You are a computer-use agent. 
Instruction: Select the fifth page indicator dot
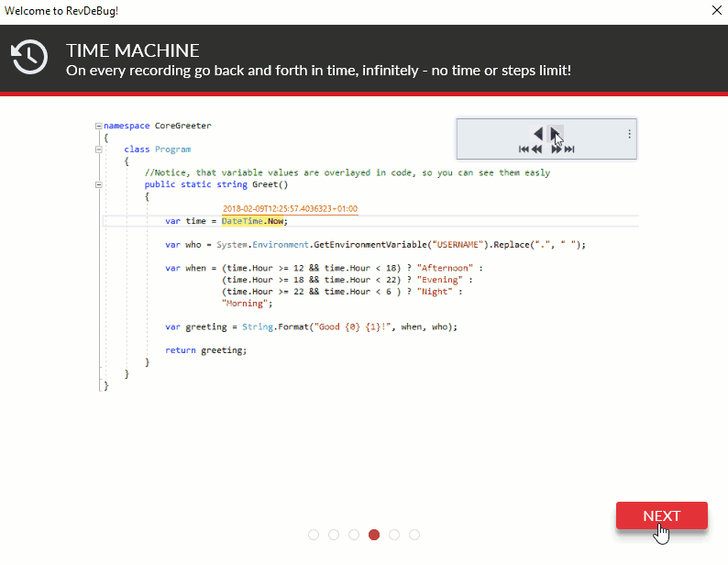tap(394, 535)
